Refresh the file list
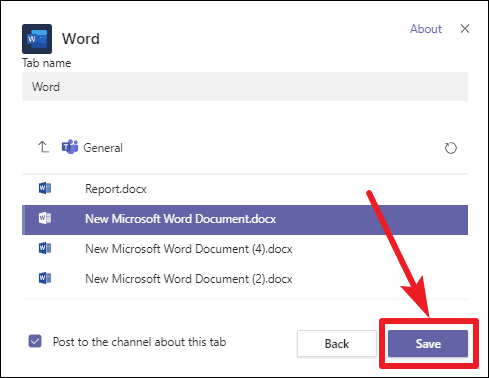This screenshot has width=489, height=378. (x=451, y=148)
